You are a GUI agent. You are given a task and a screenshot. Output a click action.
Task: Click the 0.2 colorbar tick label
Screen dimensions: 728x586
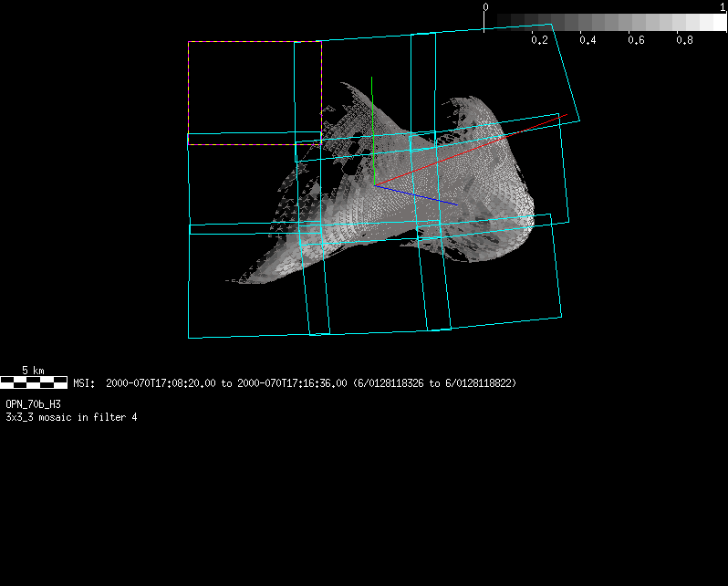pyautogui.click(x=539, y=41)
